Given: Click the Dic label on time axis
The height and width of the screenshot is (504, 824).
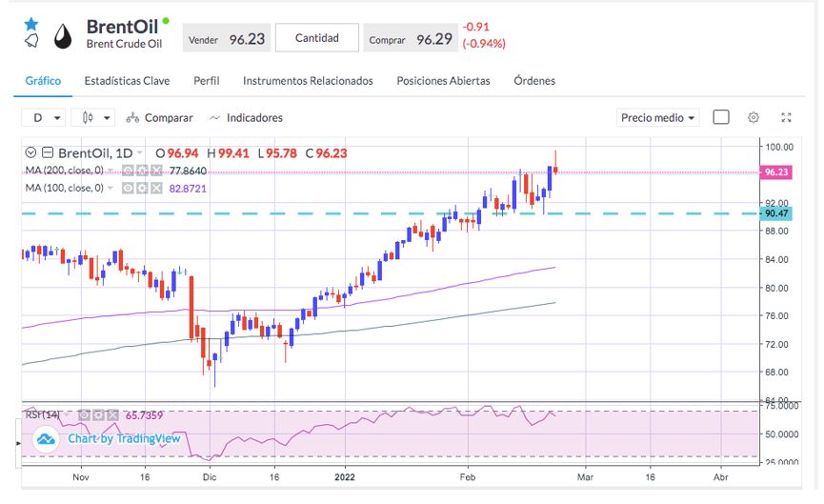Looking at the screenshot, I should (x=210, y=477).
